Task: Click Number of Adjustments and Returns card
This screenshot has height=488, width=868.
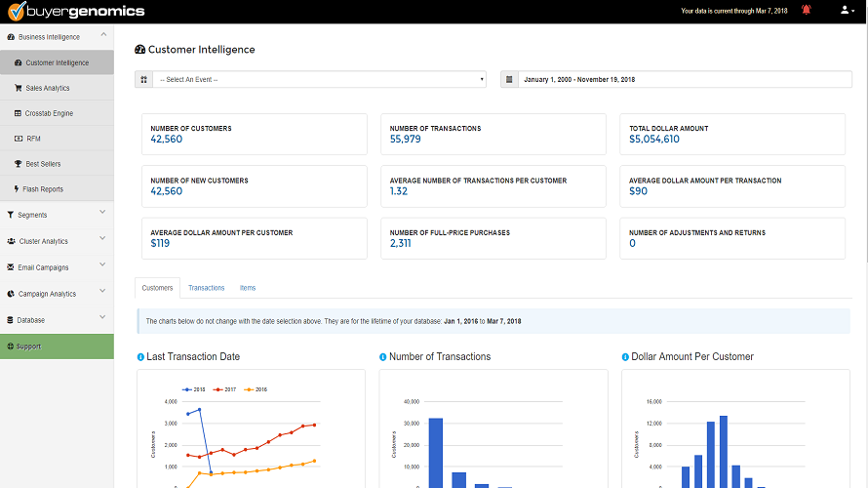Action: click(732, 238)
